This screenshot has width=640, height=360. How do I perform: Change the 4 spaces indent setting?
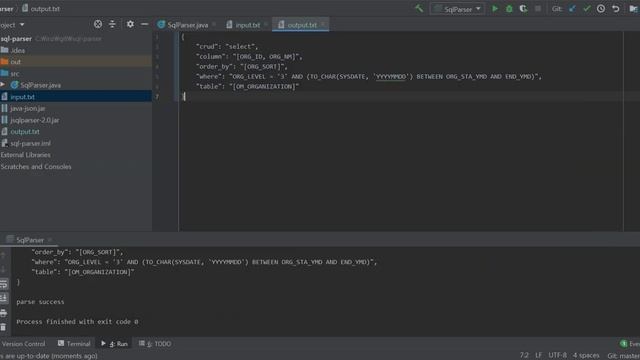586,356
